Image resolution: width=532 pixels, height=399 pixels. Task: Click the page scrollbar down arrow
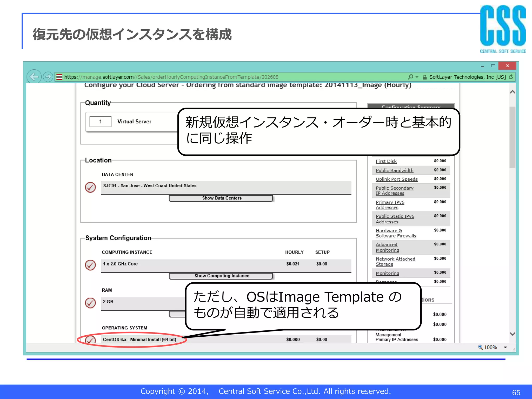(x=513, y=334)
